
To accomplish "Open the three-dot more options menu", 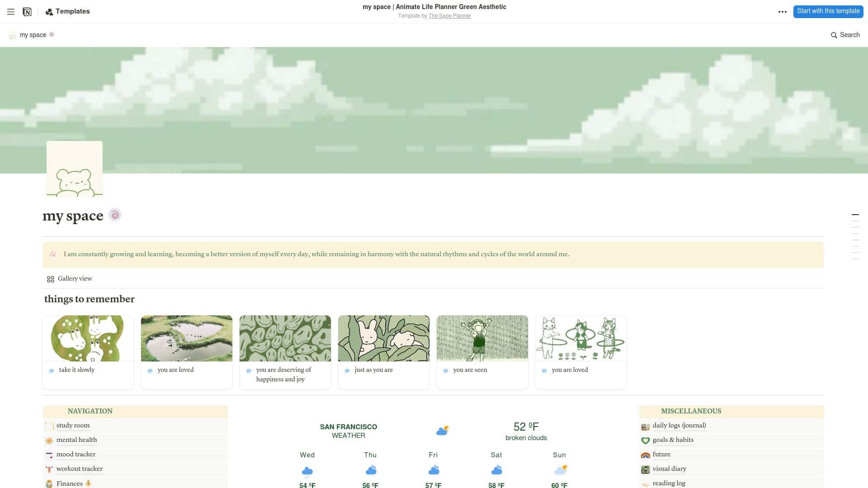I will click(x=782, y=12).
